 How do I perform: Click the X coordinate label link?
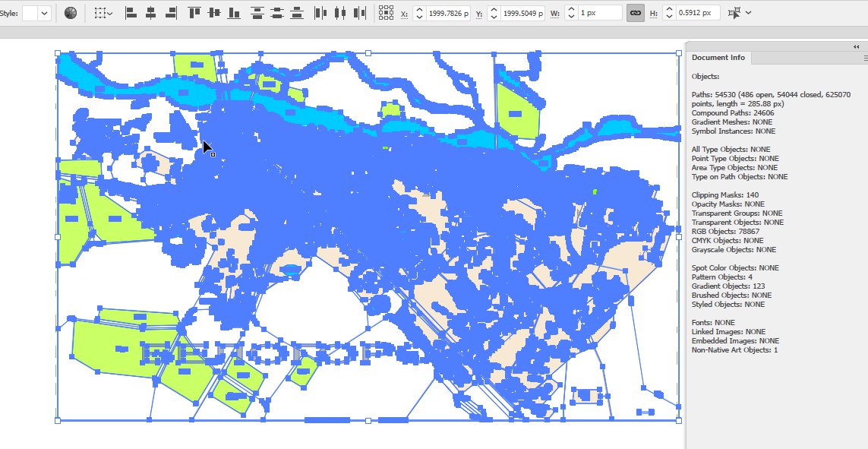click(404, 14)
